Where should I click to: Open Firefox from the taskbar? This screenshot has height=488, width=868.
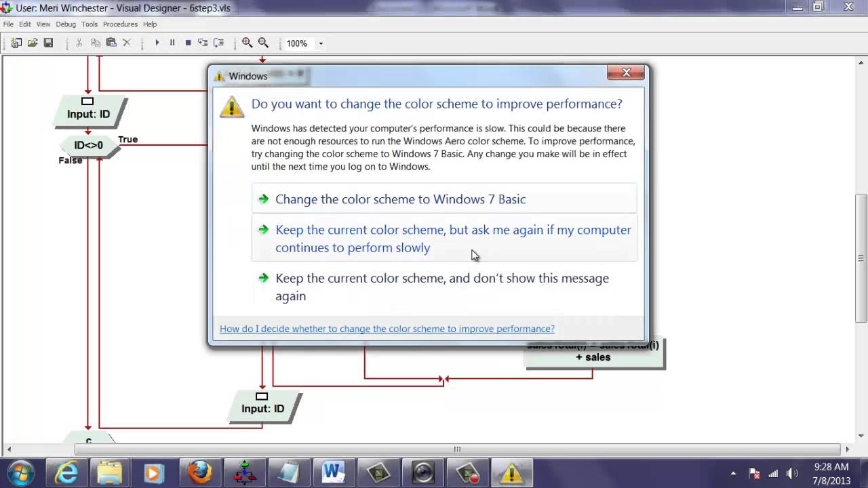[199, 473]
